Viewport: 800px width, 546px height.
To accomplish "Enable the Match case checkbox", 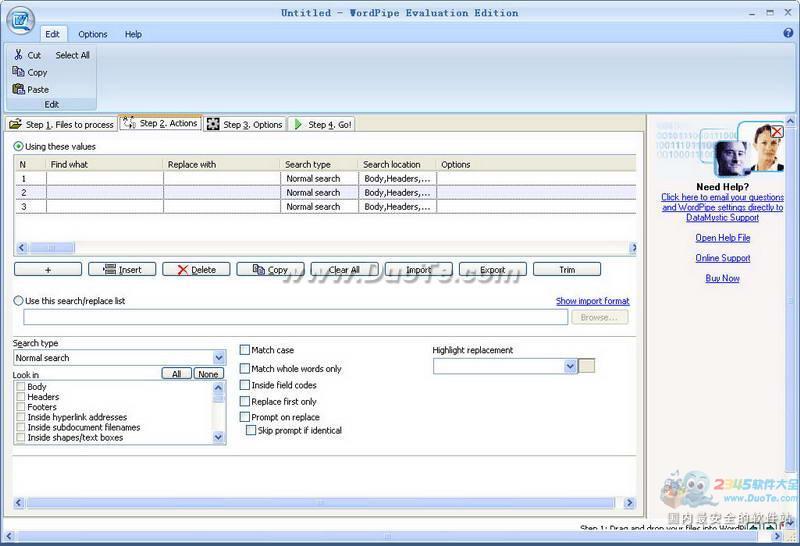I will tap(245, 350).
